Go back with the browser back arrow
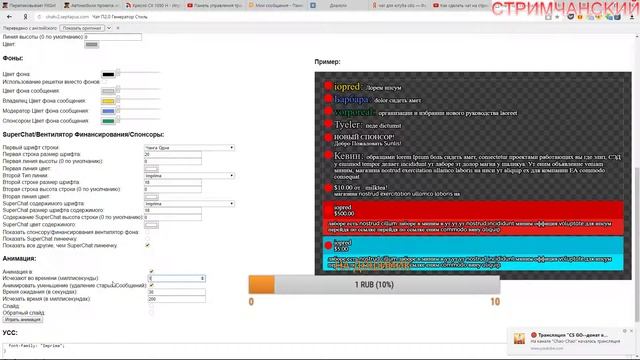The height and width of the screenshot is (360, 640). 9,17
